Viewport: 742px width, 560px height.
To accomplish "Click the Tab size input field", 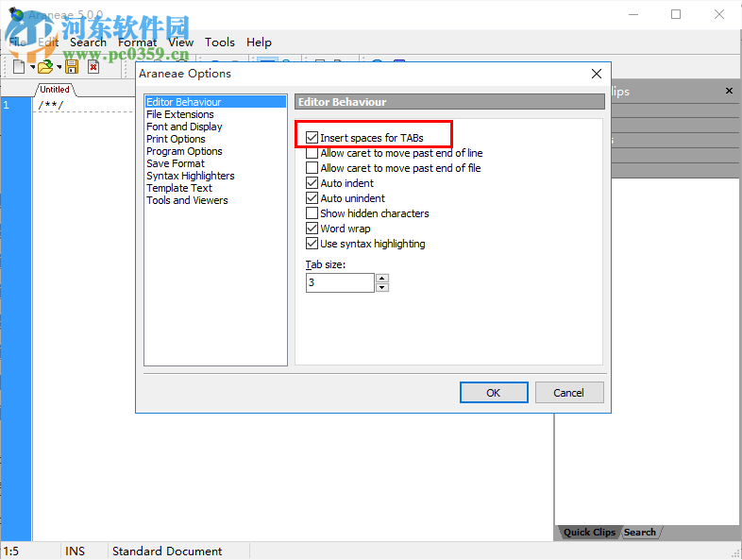I will point(340,282).
